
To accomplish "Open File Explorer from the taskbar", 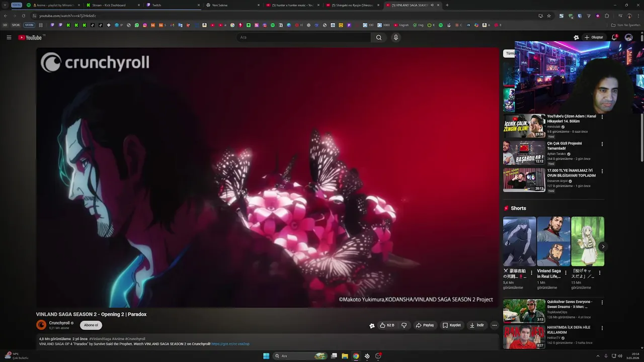I will tap(345, 356).
